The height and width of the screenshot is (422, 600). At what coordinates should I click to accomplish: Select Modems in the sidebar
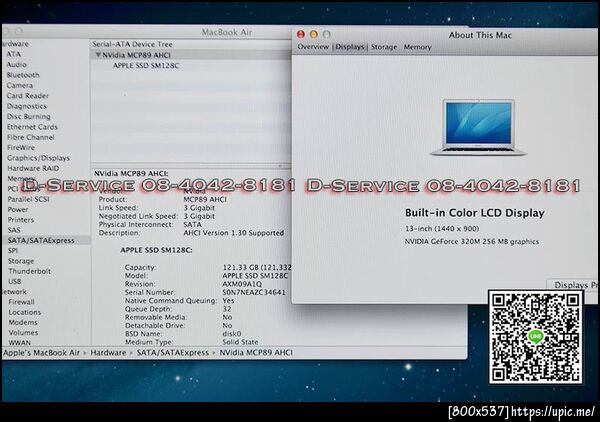coord(23,323)
